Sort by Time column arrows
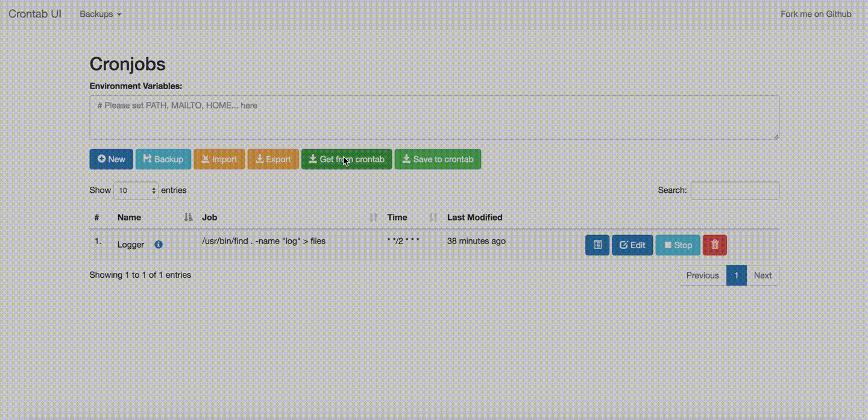 point(433,218)
